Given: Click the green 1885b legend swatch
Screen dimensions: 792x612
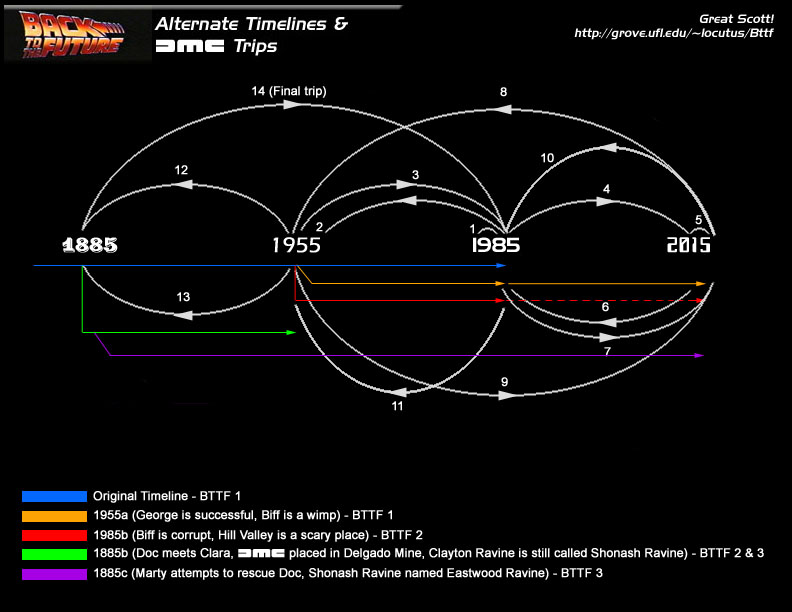Looking at the screenshot, I should [x=55, y=554].
